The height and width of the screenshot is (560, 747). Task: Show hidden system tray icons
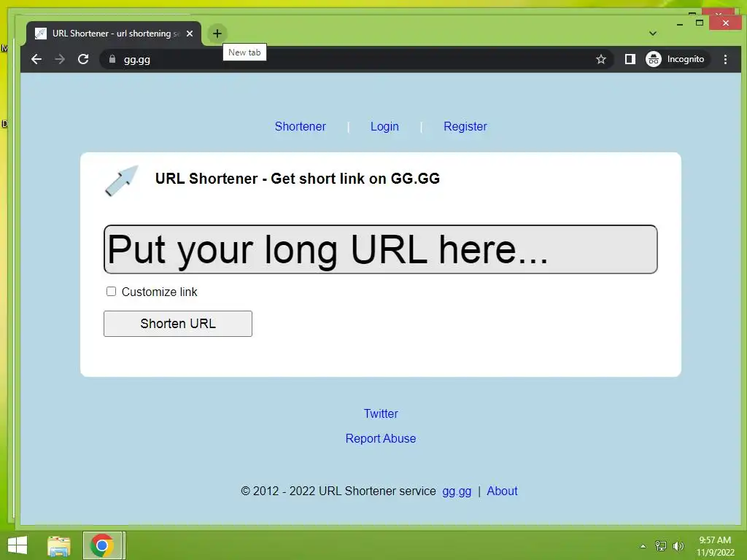[x=643, y=546]
